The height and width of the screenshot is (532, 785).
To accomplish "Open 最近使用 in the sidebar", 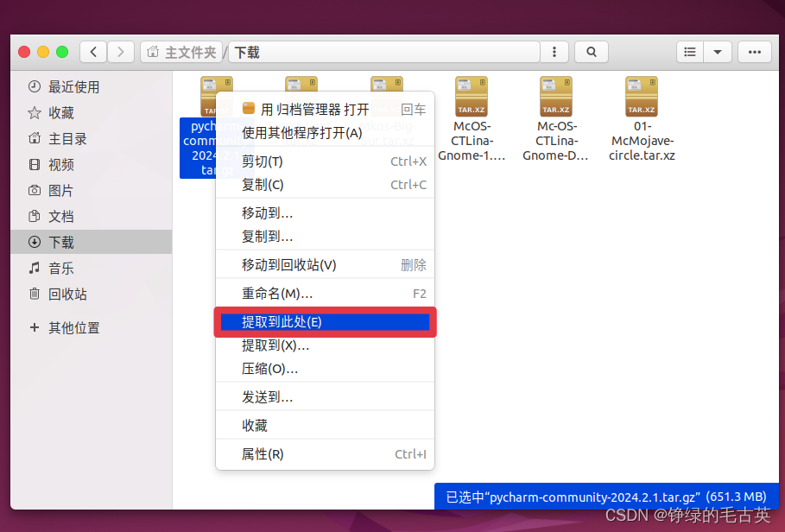I will click(92, 87).
